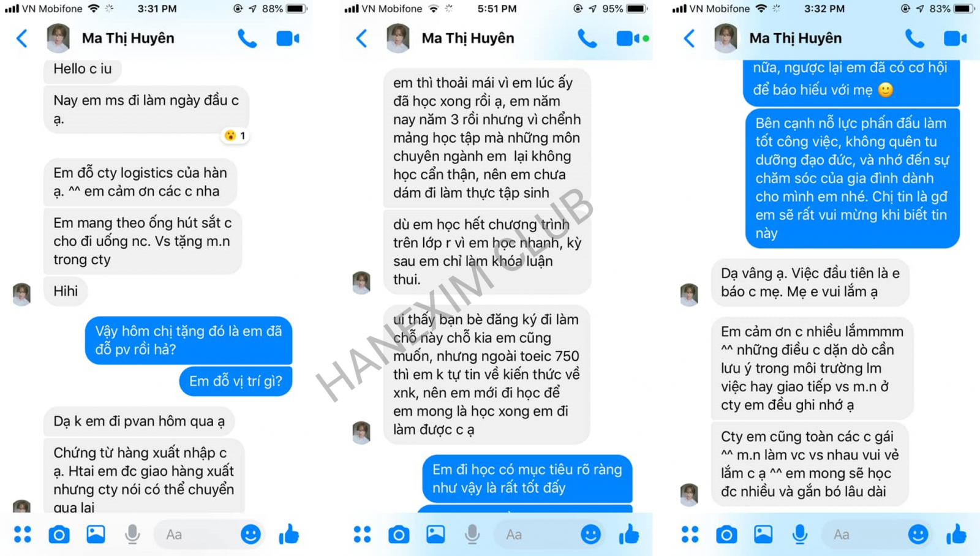Screen dimensions: 980x556
Task: Tap the back arrow in the left chat
Action: [22, 39]
